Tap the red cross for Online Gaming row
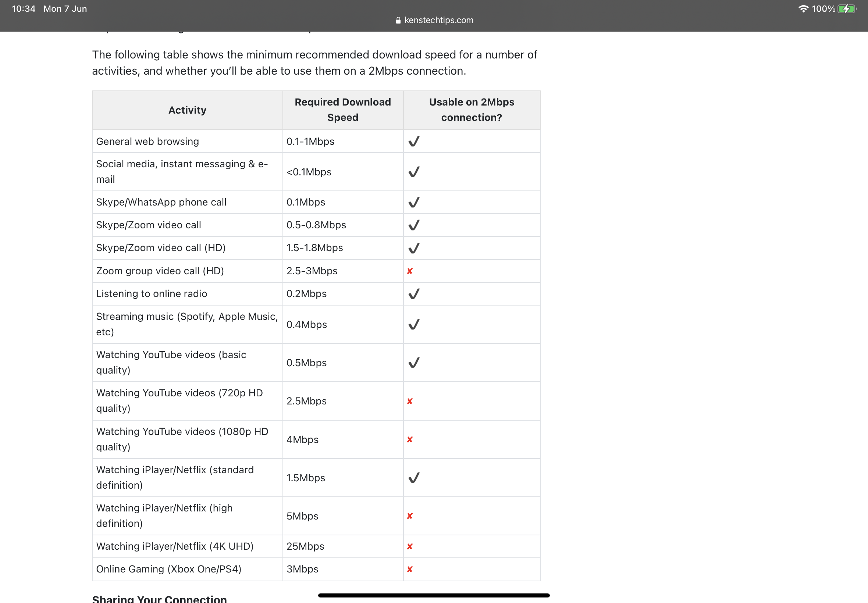 coord(410,569)
